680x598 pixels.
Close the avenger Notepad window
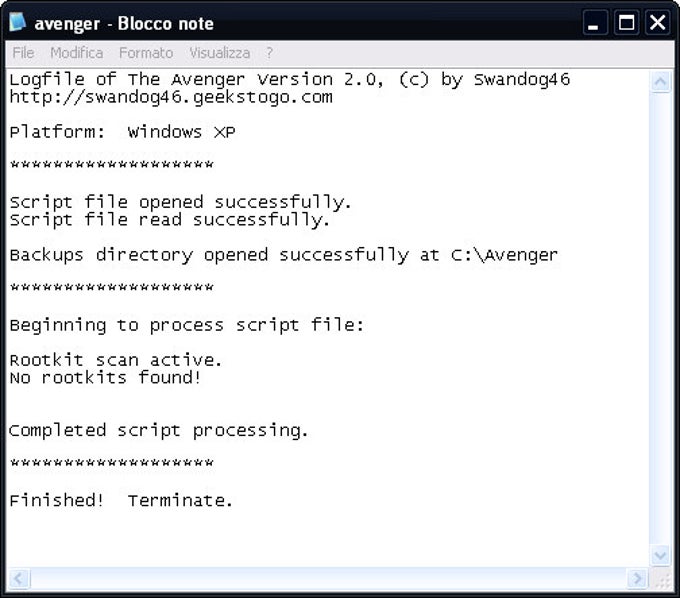(657, 23)
